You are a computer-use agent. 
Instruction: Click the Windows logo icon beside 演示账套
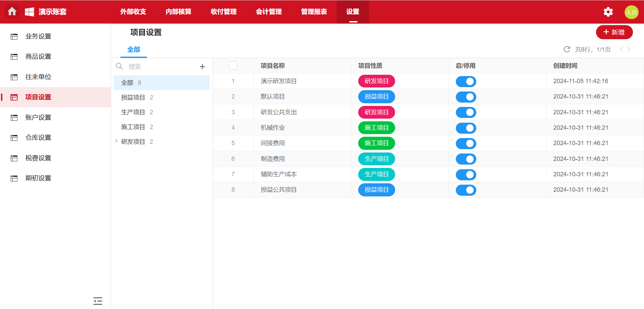tap(30, 12)
